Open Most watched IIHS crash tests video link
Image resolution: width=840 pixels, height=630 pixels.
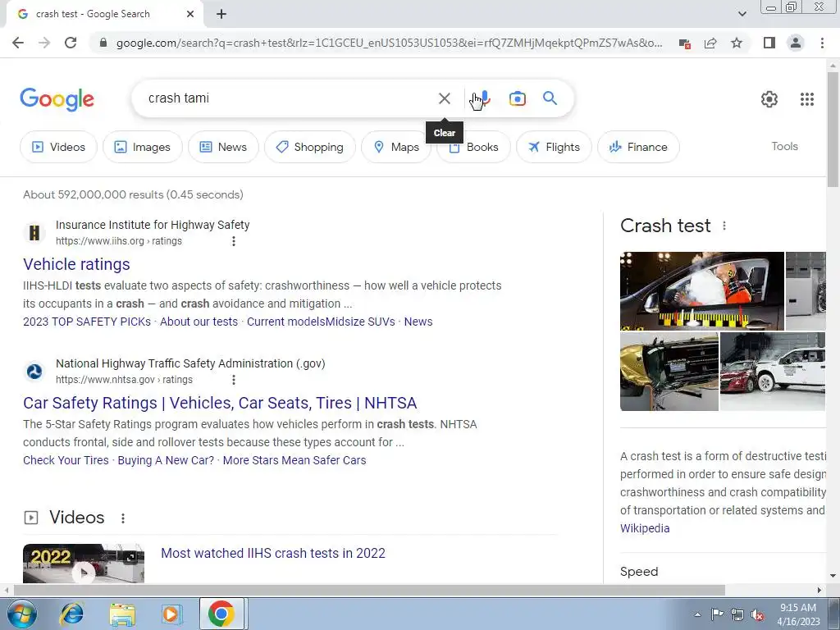273,554
